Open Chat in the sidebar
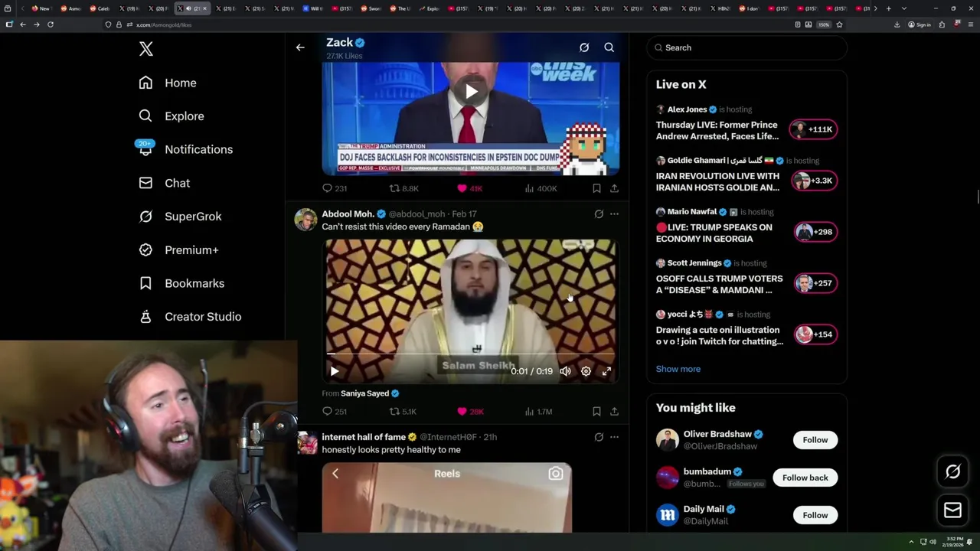The height and width of the screenshot is (551, 980). (165, 183)
